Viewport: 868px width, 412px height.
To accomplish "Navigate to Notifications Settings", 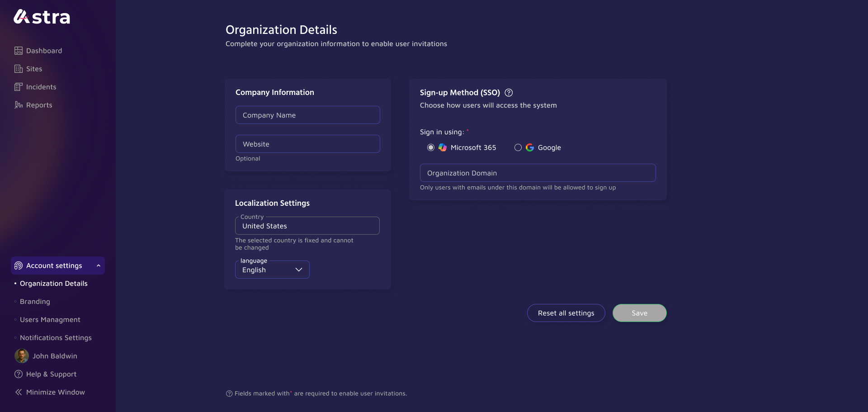I will pyautogui.click(x=56, y=338).
